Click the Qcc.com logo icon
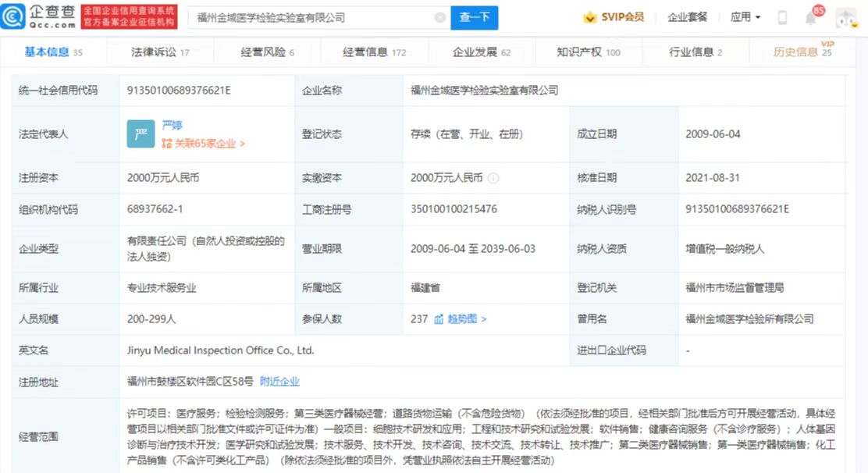The width and height of the screenshot is (868, 473). (x=13, y=16)
